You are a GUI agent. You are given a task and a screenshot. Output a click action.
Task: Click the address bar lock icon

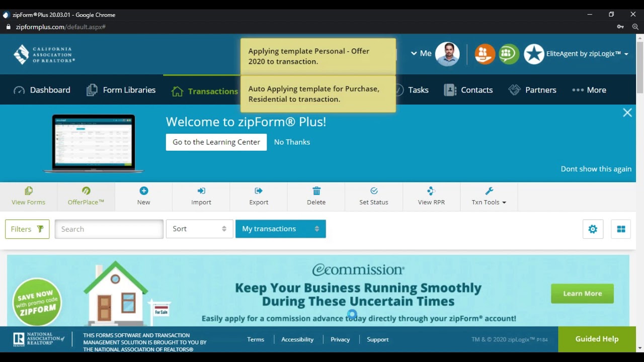(8, 27)
